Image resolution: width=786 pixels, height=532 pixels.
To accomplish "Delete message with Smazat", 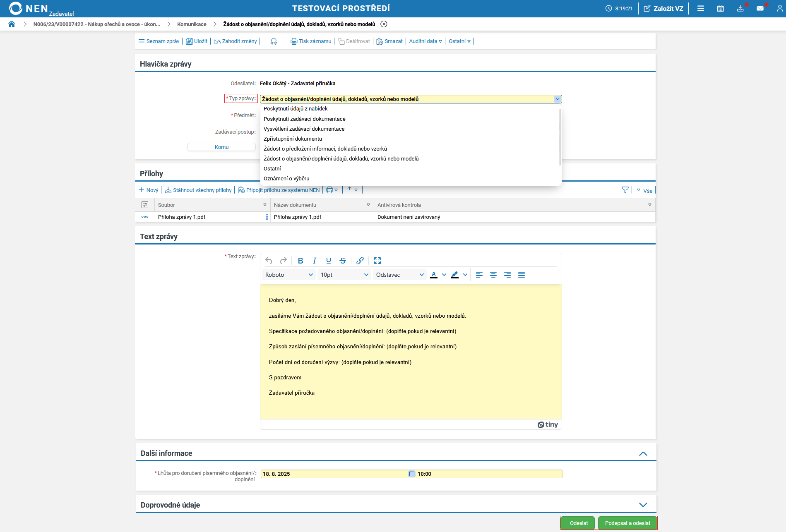I will point(389,41).
